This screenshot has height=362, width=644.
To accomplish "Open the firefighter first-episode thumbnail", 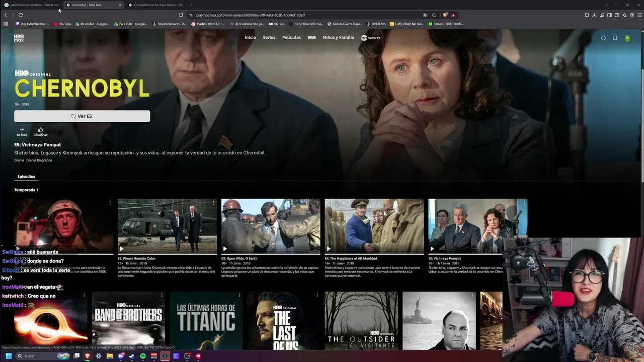I will 63,226.
